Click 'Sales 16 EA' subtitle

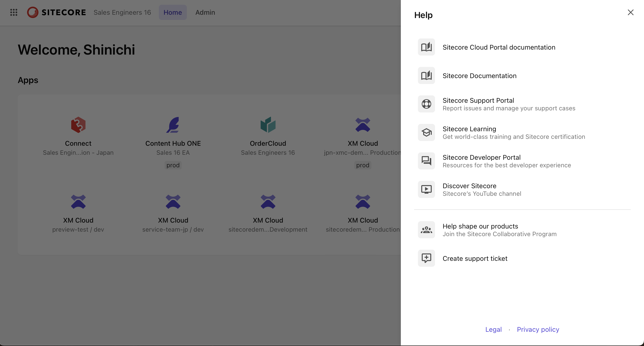173,152
